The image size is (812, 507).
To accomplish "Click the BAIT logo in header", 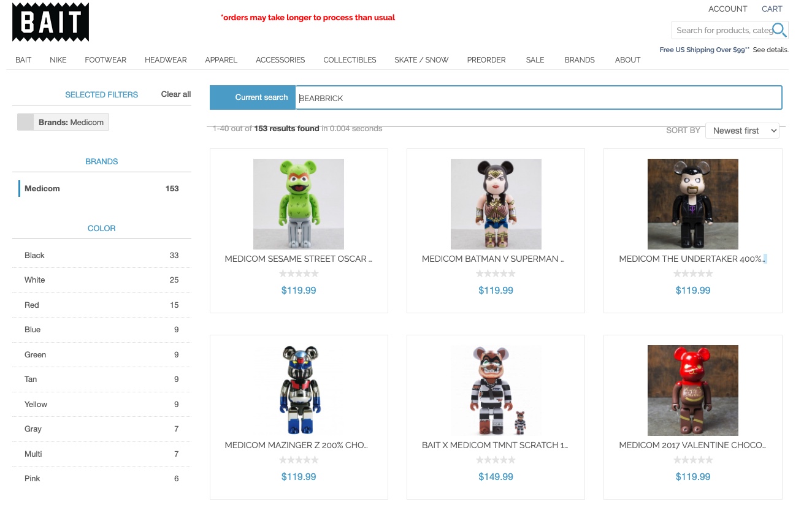I will (x=50, y=23).
